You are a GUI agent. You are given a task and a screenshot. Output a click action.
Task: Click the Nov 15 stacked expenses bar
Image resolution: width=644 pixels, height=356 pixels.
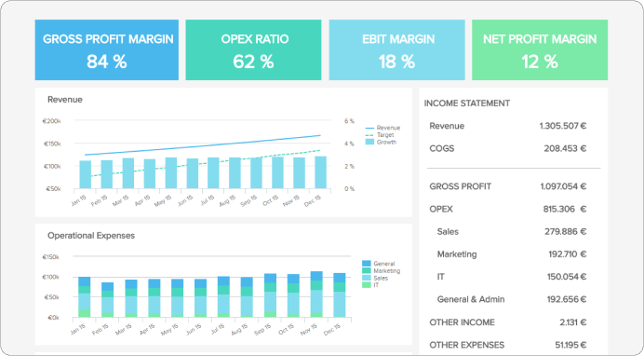316,294
